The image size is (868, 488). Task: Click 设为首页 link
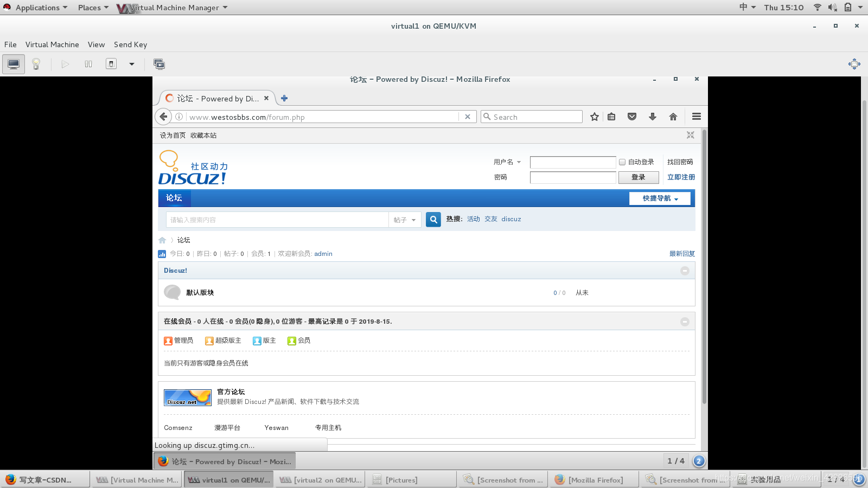(173, 136)
